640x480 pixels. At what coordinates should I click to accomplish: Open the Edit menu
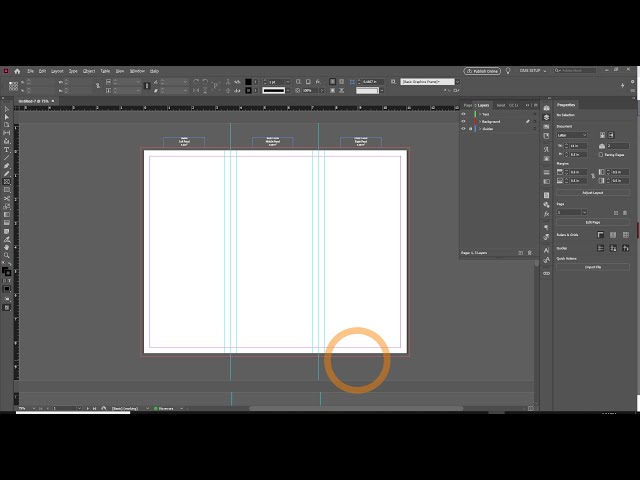pyautogui.click(x=42, y=71)
